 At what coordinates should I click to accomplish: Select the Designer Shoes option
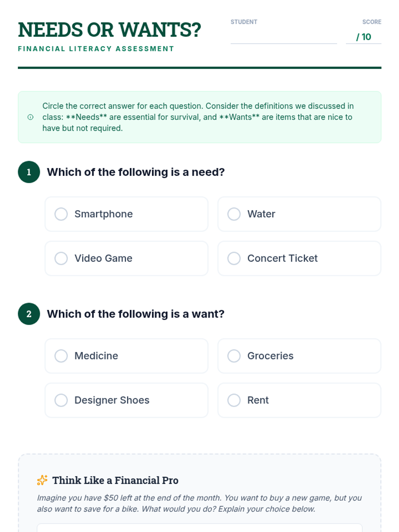[x=61, y=400]
